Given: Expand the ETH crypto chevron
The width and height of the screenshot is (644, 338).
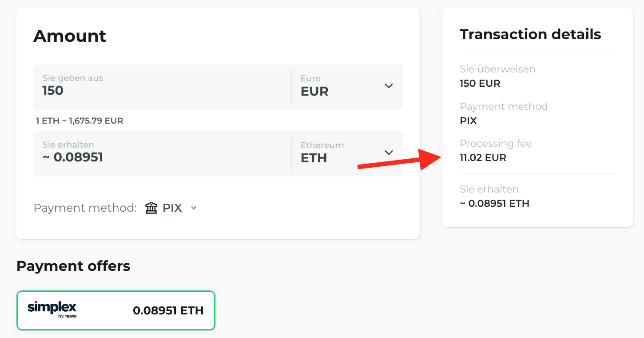Looking at the screenshot, I should (389, 153).
